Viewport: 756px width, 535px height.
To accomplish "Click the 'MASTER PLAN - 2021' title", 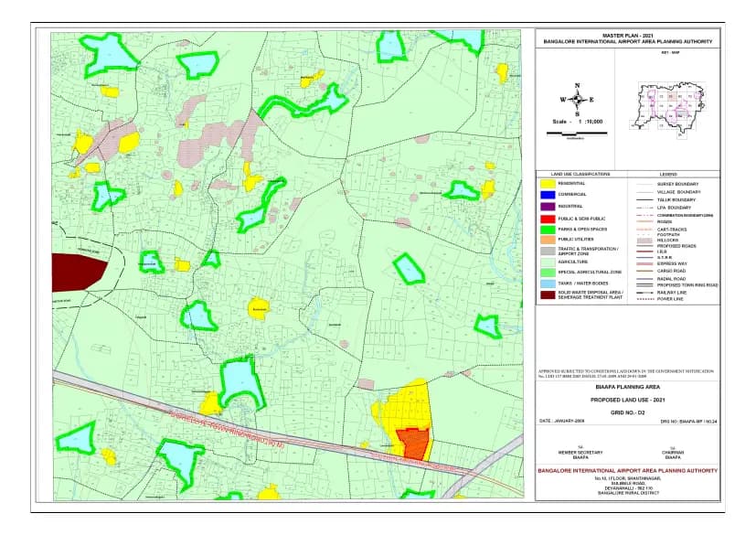I will [x=628, y=36].
